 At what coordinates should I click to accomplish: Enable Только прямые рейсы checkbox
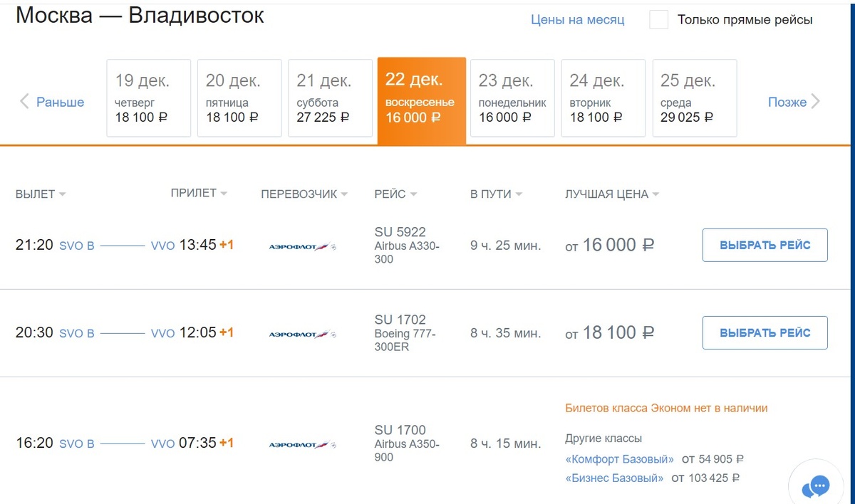click(659, 20)
